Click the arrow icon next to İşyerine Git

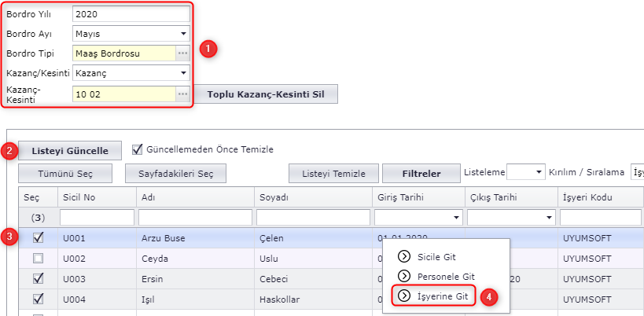point(404,296)
